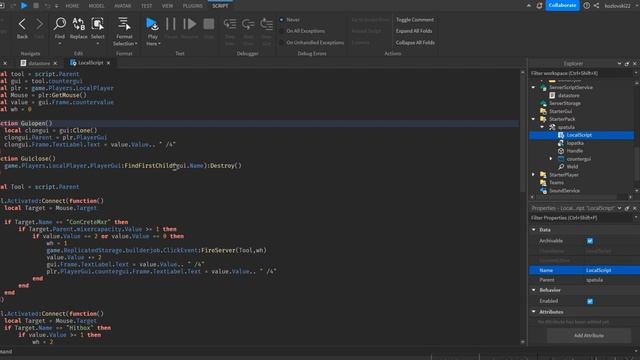Screen dimensions: 640x360
Task: Click the Pause playtest icon
Action: (x=171, y=24)
